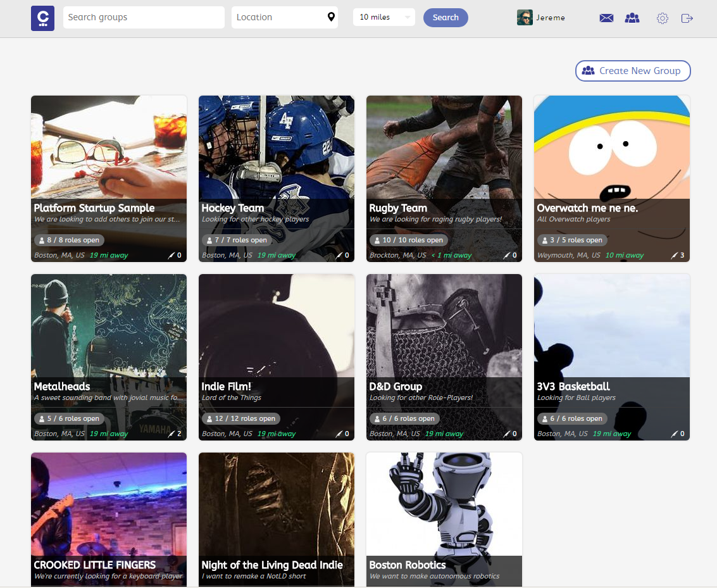Click the Search button
Screen dimensions: 717x588
click(x=446, y=17)
